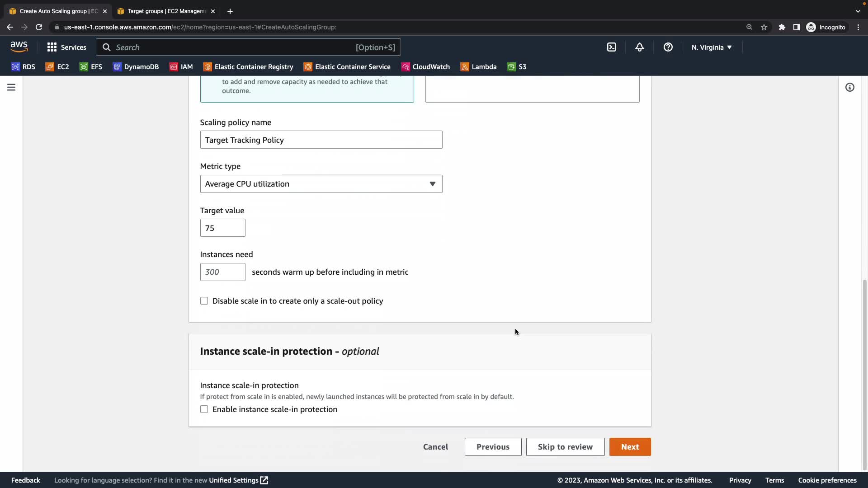The height and width of the screenshot is (488, 868).
Task: Open the CloudShell terminal icon
Action: click(x=611, y=47)
